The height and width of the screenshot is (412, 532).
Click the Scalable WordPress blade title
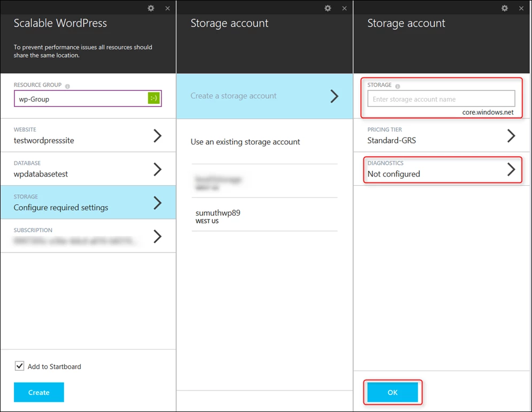click(60, 23)
